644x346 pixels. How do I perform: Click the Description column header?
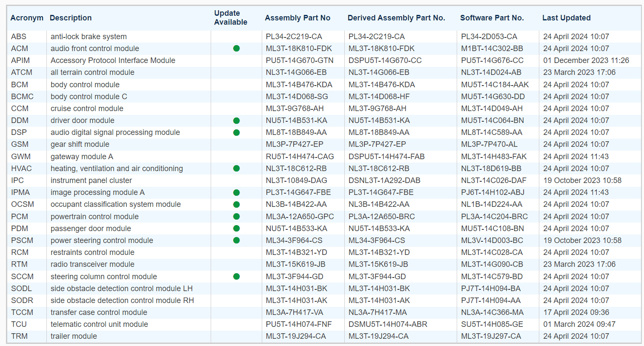tap(71, 18)
